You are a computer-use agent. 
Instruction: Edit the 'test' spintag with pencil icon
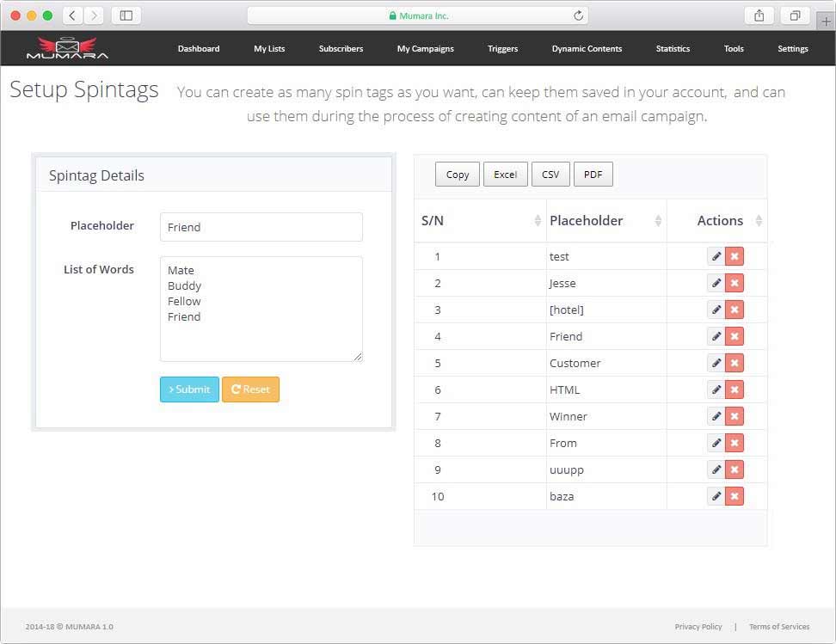[x=716, y=256]
